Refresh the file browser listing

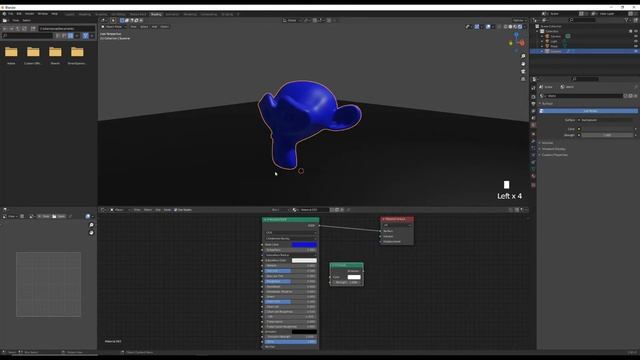[x=24, y=29]
